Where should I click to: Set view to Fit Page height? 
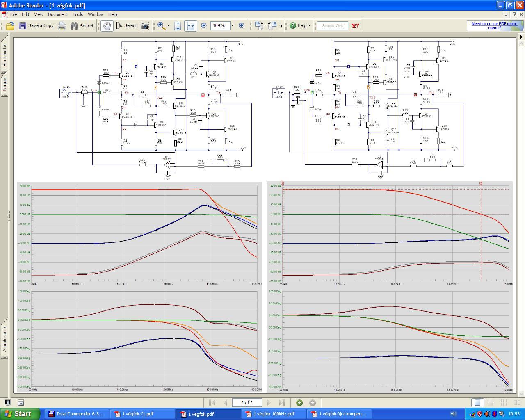pos(178,25)
